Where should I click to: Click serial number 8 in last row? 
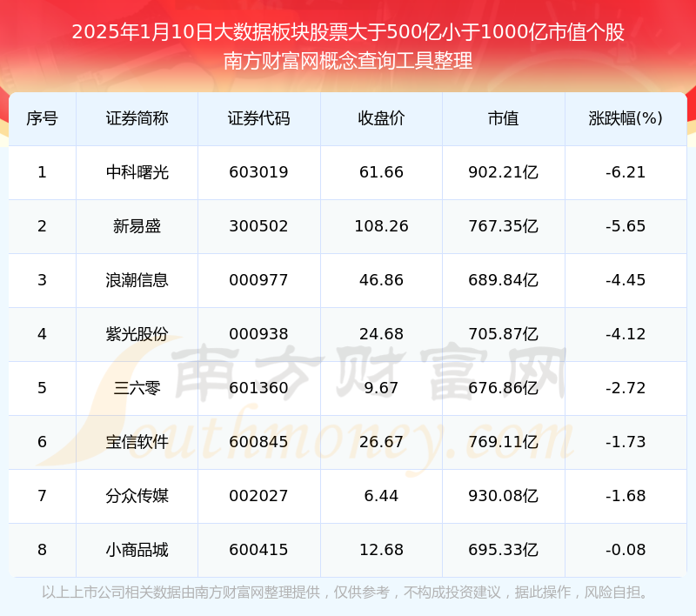pos(42,550)
